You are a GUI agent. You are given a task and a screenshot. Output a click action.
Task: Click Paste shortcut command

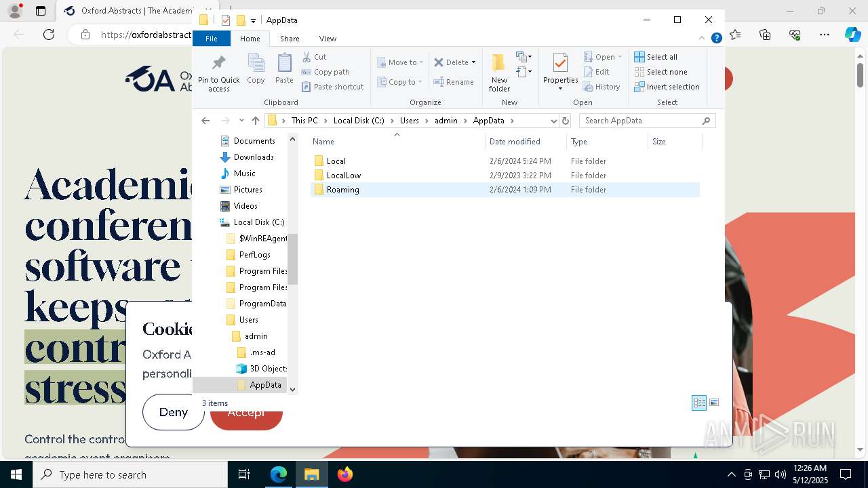click(333, 87)
